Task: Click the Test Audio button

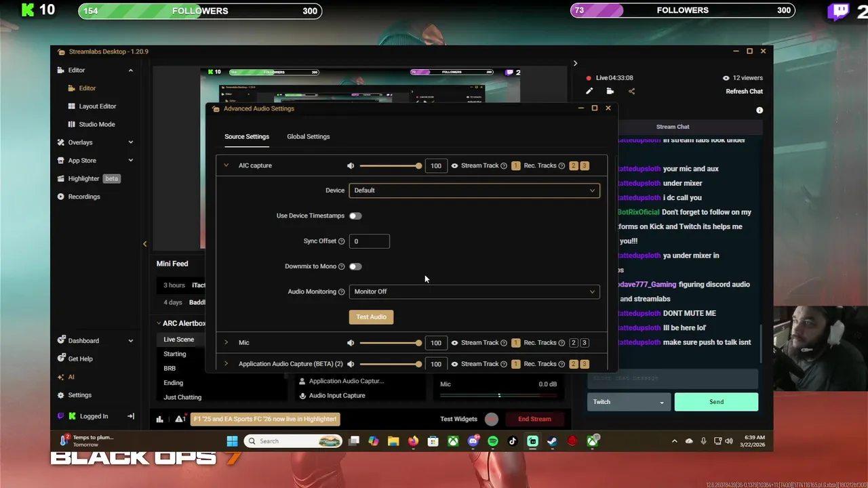Action: point(371,317)
